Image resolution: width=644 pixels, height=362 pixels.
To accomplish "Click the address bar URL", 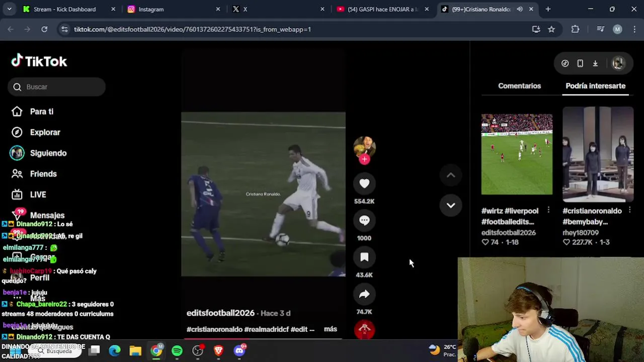I will click(x=193, y=29).
